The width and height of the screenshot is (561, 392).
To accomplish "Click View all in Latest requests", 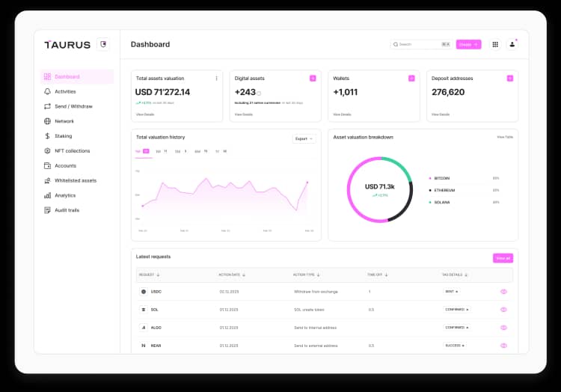I will (503, 258).
